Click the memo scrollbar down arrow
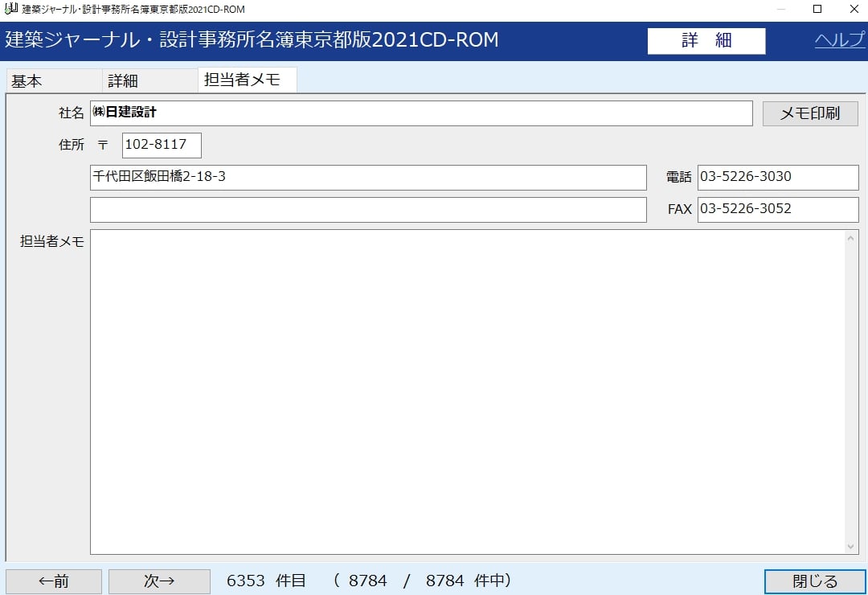 pos(852,547)
